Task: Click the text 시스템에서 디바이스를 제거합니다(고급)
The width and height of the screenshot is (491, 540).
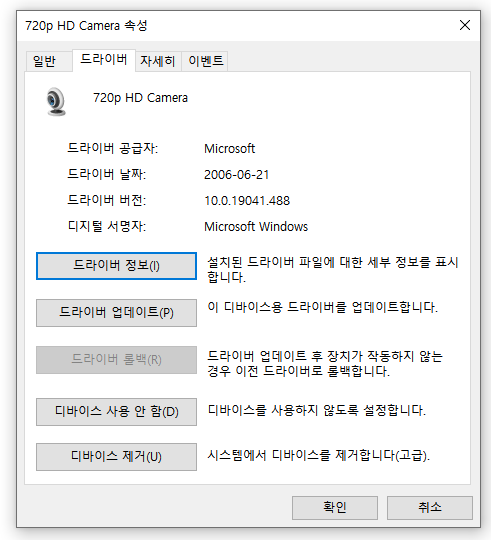Action: [x=318, y=456]
